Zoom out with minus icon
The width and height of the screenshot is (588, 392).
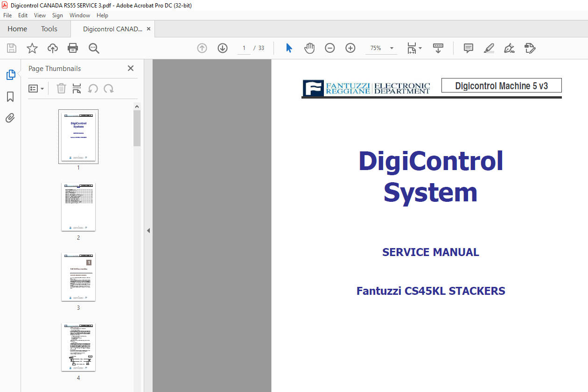[x=330, y=48]
